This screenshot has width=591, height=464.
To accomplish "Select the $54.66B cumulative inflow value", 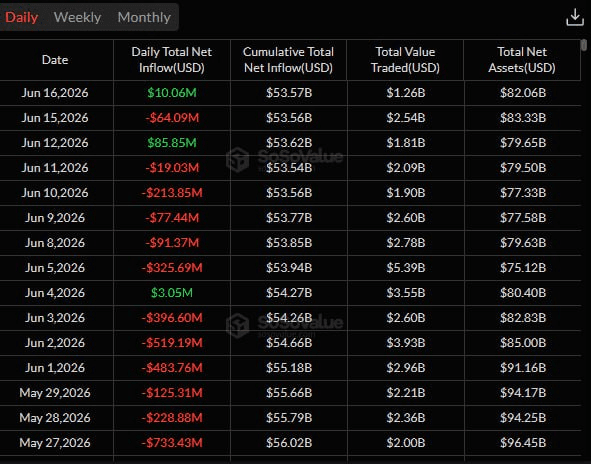I will coord(289,343).
